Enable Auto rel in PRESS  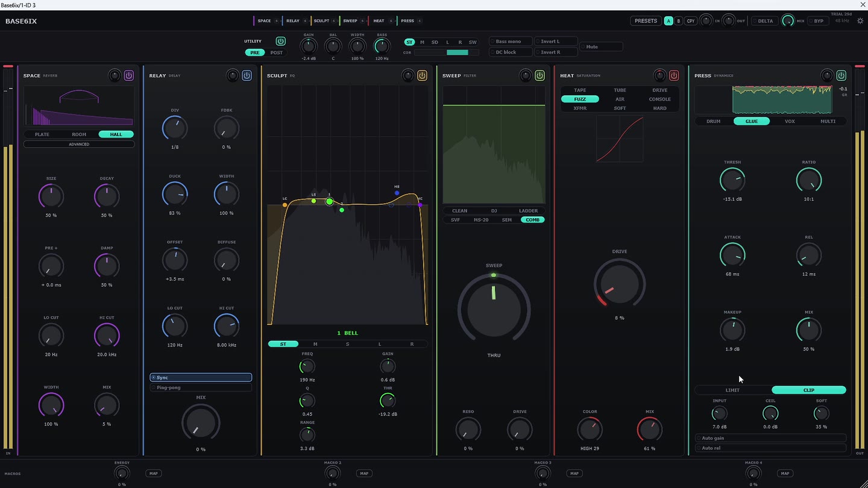pos(770,448)
